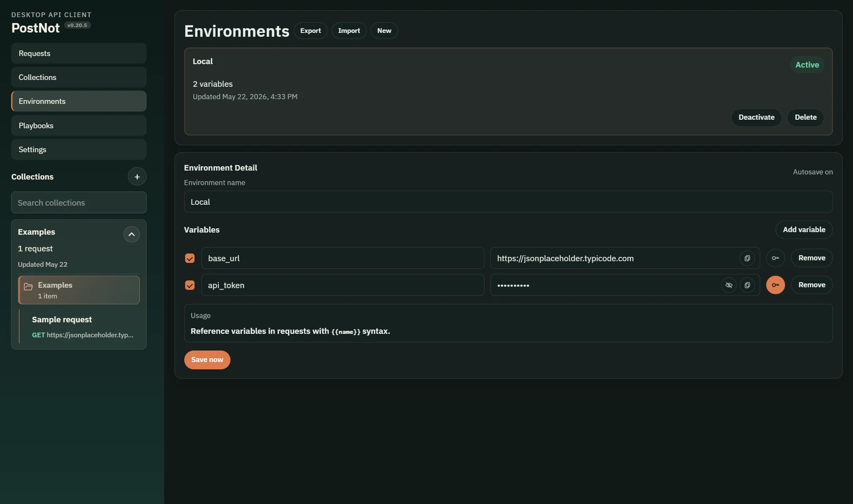Click the v0.20.5 version badge
This screenshot has width=853, height=504.
pyautogui.click(x=77, y=25)
